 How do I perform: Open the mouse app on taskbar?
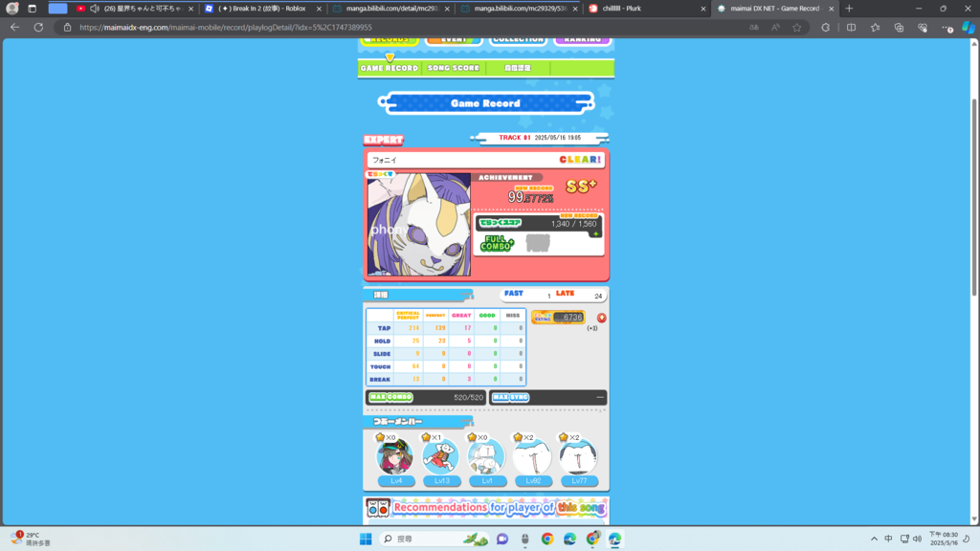tap(525, 539)
